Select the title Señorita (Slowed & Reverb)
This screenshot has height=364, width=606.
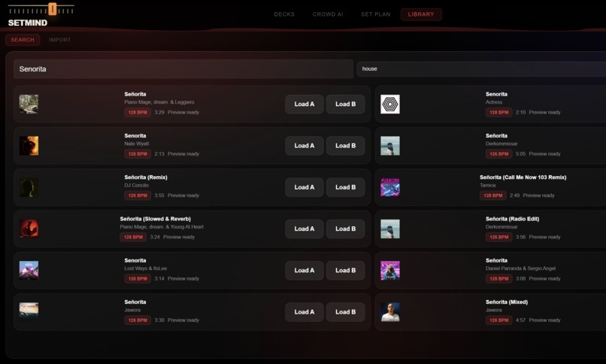tap(156, 219)
